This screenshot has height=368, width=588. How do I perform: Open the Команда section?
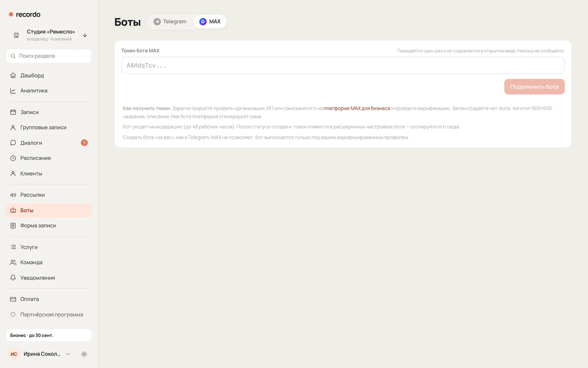(x=49, y=263)
